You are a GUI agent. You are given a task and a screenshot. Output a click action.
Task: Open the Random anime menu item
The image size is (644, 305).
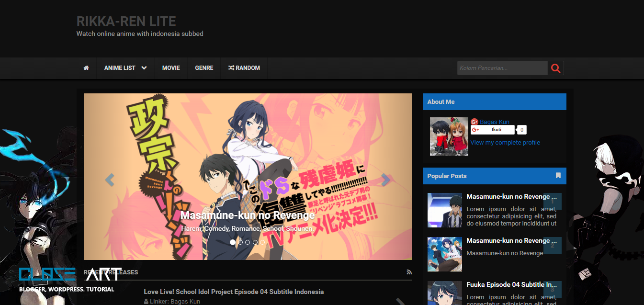point(244,68)
